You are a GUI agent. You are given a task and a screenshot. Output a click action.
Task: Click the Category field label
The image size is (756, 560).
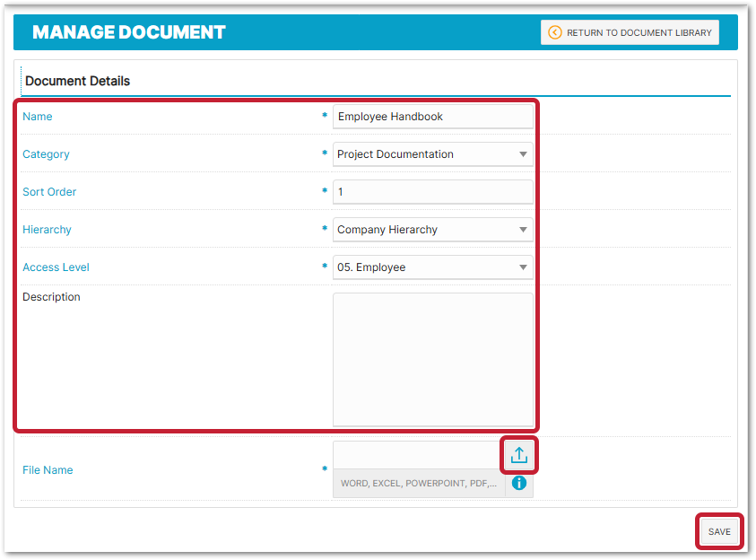click(x=46, y=154)
